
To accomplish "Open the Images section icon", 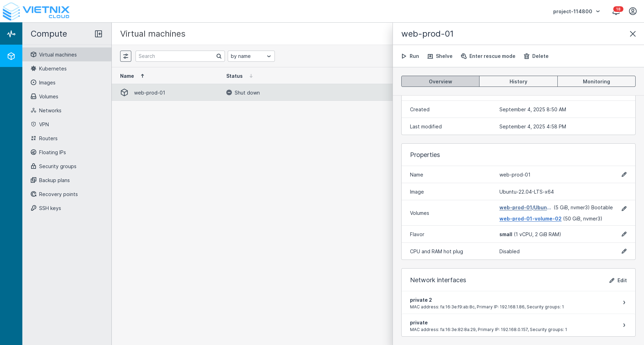I will (34, 83).
